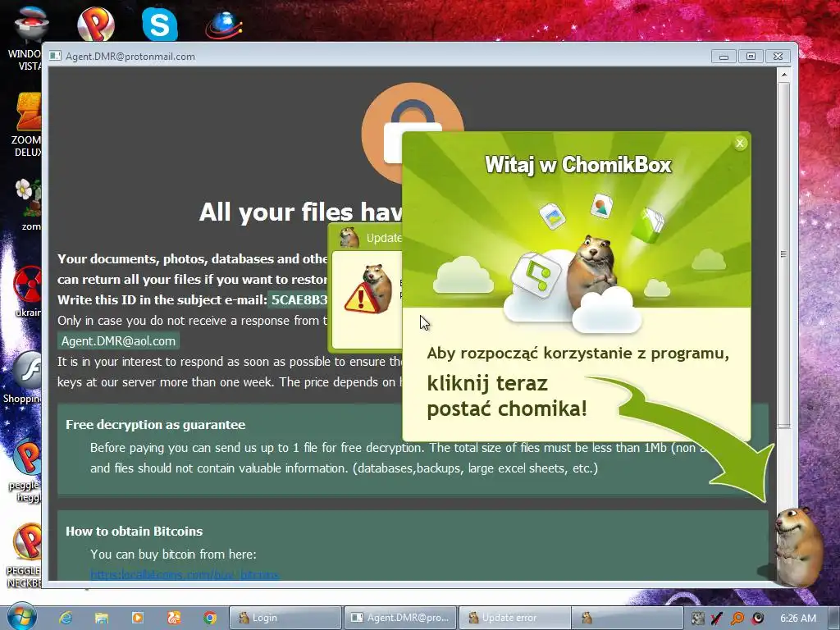Click the hamster icon in Update dialog title
Screen dimensions: 840x630
point(349,237)
